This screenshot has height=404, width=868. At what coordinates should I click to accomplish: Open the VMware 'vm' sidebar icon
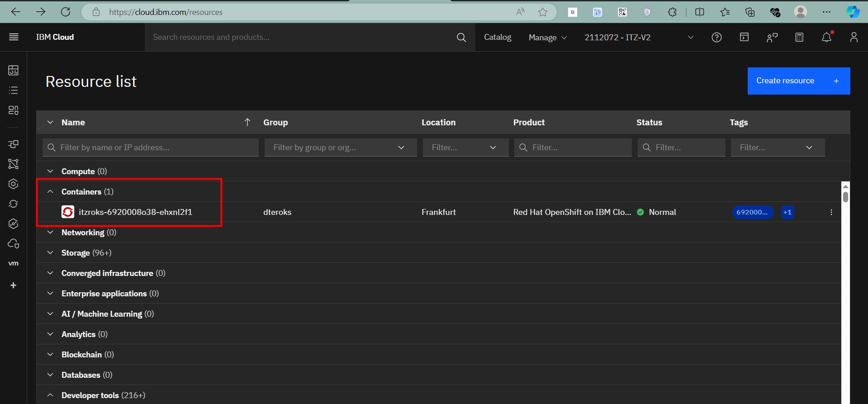pyautogui.click(x=14, y=263)
